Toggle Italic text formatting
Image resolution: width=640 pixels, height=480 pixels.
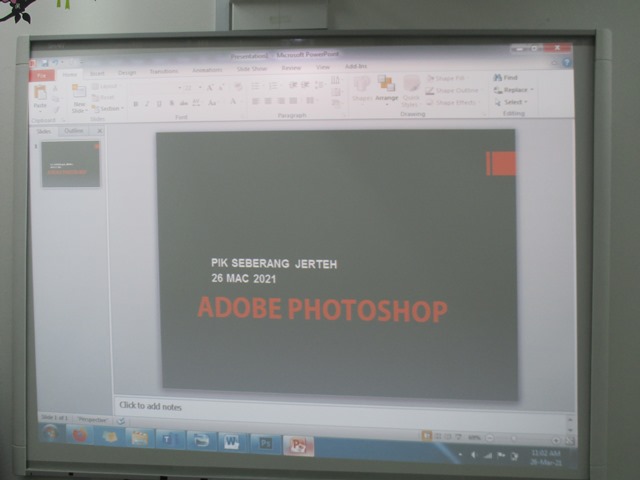(x=147, y=103)
